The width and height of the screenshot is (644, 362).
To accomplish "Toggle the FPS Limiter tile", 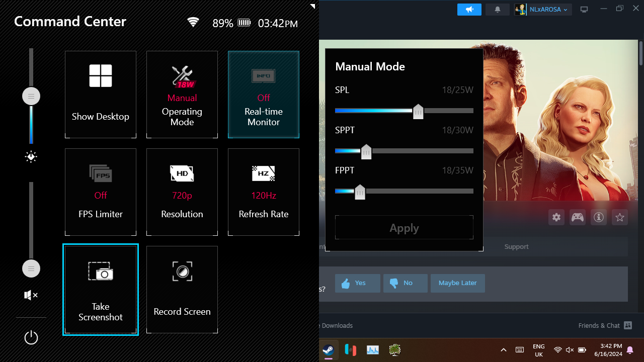I will [101, 192].
